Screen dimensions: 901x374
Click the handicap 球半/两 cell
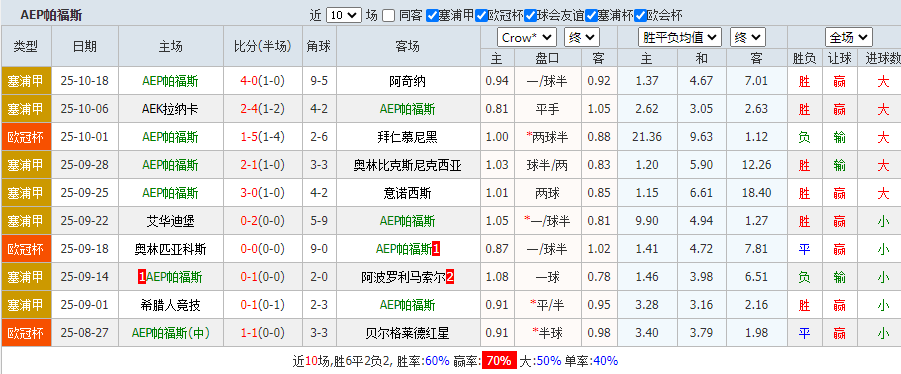point(547,165)
